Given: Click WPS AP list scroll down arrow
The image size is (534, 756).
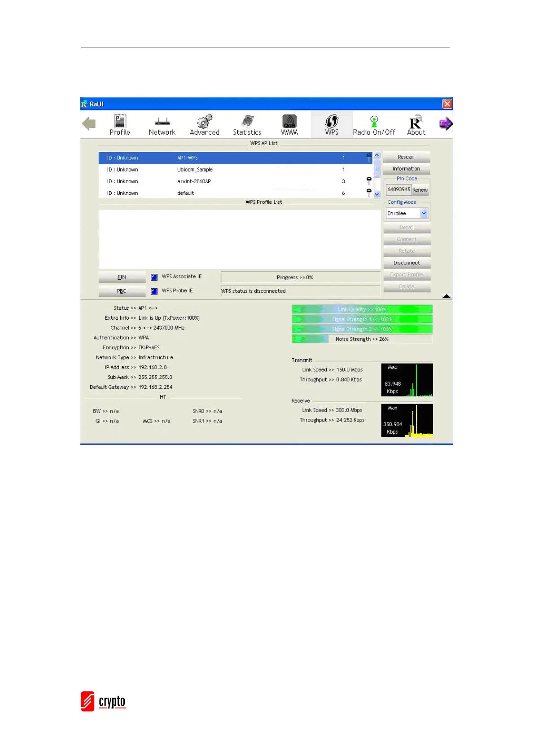Looking at the screenshot, I should (x=377, y=194).
